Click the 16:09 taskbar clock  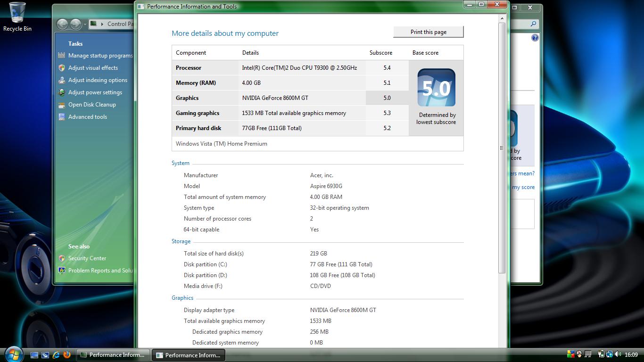coord(631,354)
